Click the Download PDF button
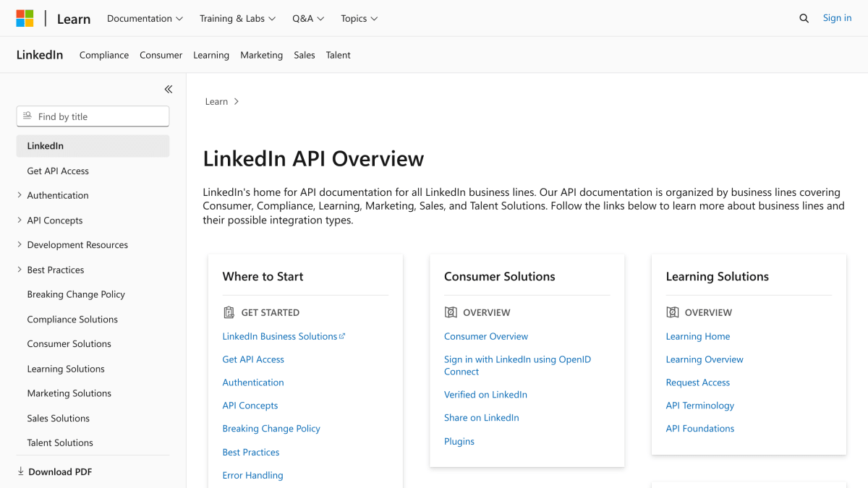The image size is (868, 488). pos(54,471)
